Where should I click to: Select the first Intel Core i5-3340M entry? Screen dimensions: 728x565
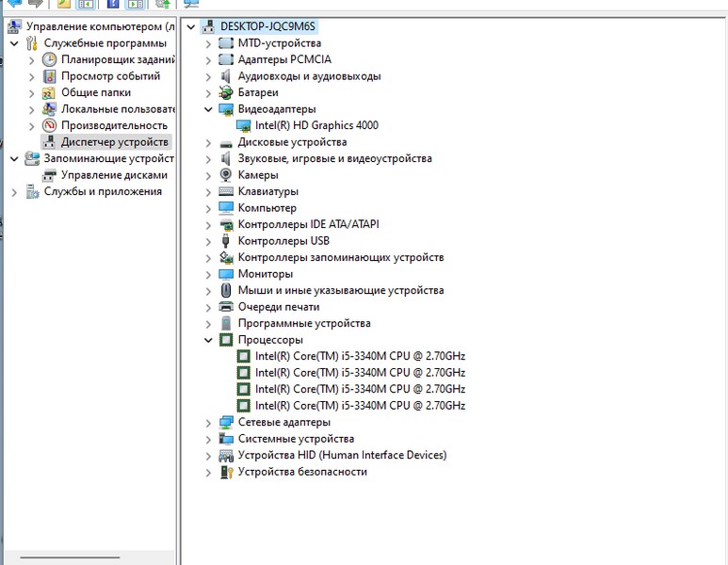click(x=360, y=357)
